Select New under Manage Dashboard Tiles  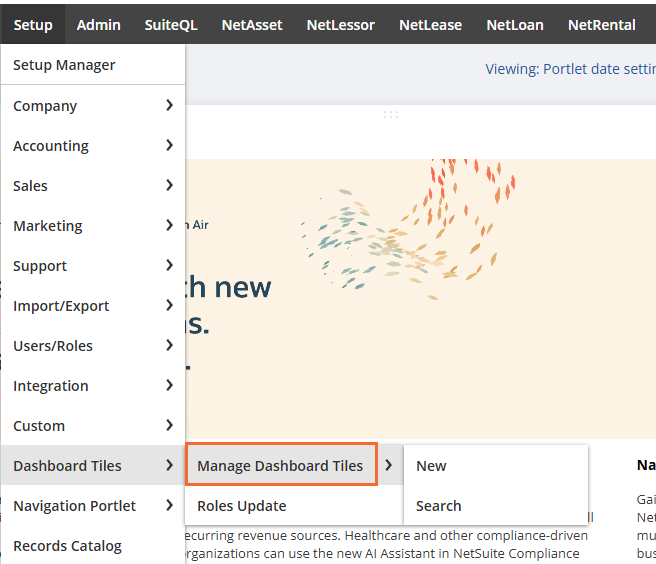pos(496,465)
